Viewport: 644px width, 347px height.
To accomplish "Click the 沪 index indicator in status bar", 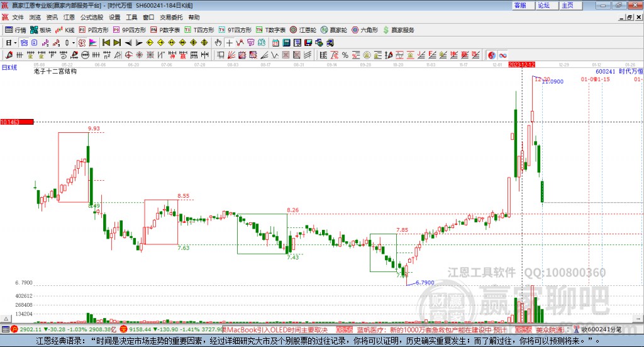I will pyautogui.click(x=14, y=329).
